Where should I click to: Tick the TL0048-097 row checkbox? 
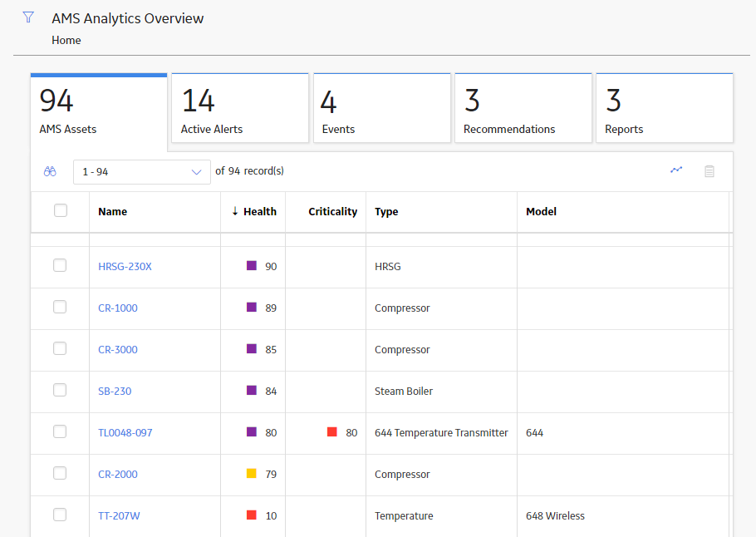(60, 431)
